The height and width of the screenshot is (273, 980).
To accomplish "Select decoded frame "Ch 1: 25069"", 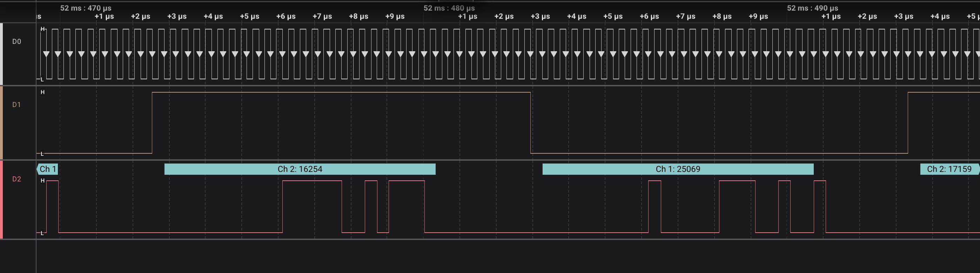I will (x=678, y=169).
